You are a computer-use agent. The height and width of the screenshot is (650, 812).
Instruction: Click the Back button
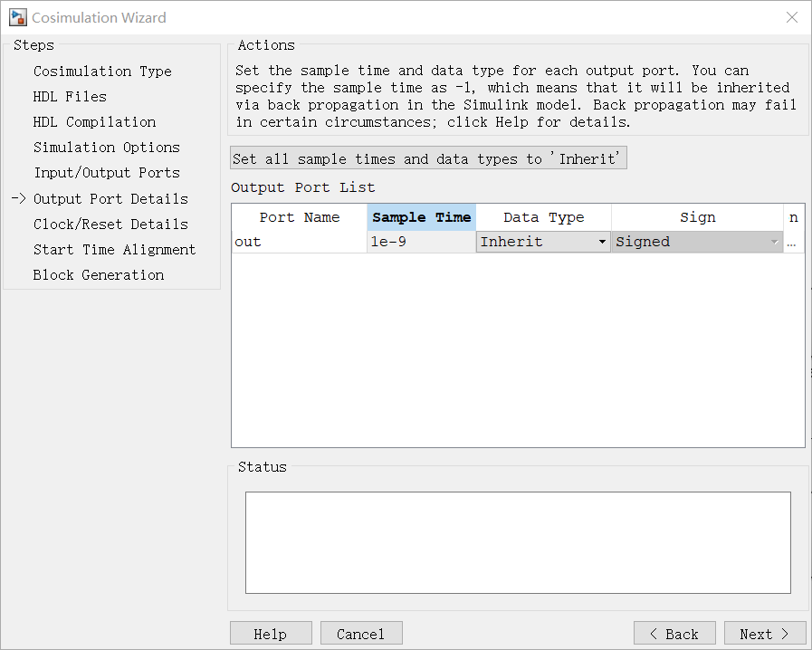674,634
